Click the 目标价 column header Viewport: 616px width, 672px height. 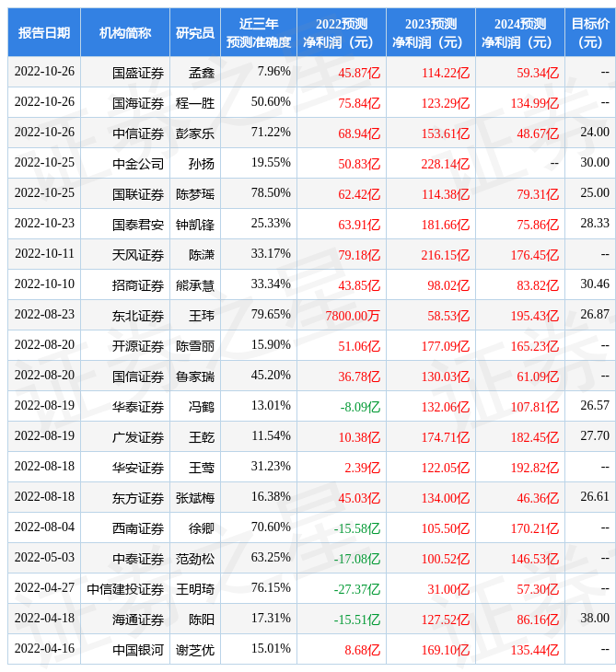(x=590, y=32)
